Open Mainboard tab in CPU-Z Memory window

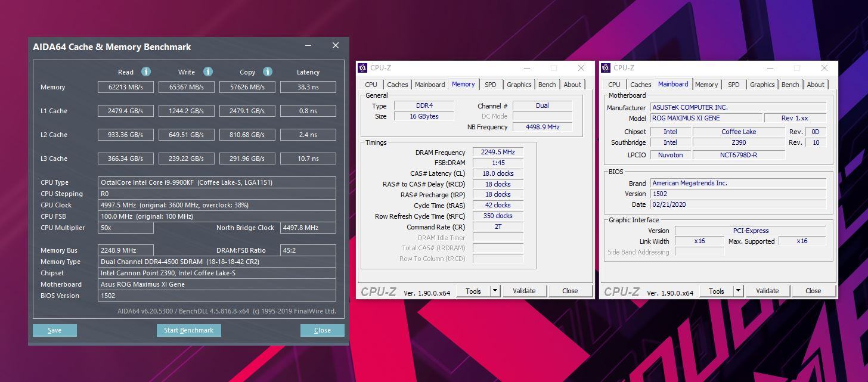[430, 85]
